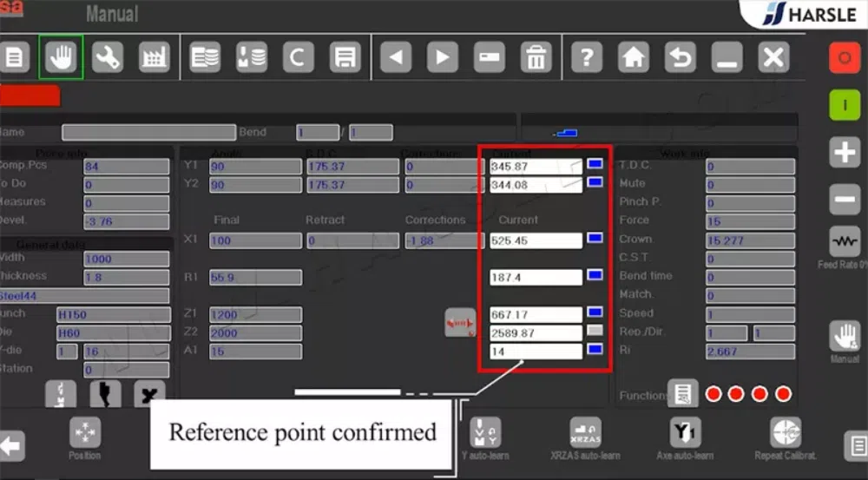This screenshot has width=868, height=480.
Task: Toggle blue indicator beside Z1 current 667.17
Action: pyautogui.click(x=595, y=312)
